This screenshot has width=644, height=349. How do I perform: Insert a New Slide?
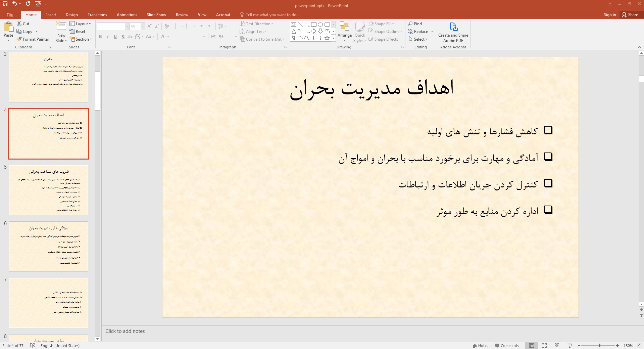(61, 32)
